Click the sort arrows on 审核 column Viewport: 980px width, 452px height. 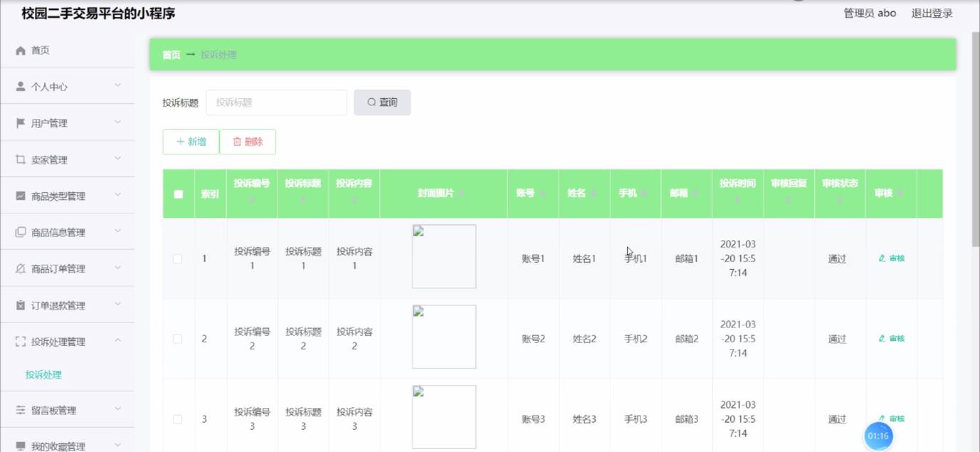(x=900, y=194)
